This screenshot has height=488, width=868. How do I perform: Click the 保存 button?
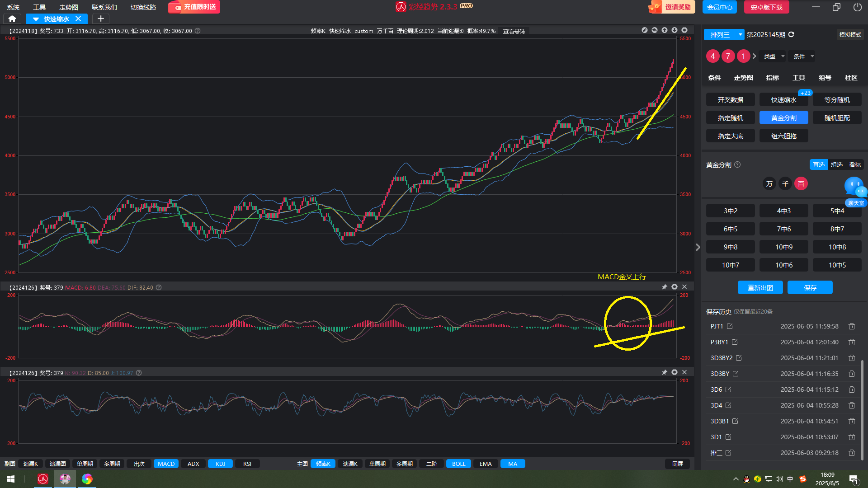(810, 287)
